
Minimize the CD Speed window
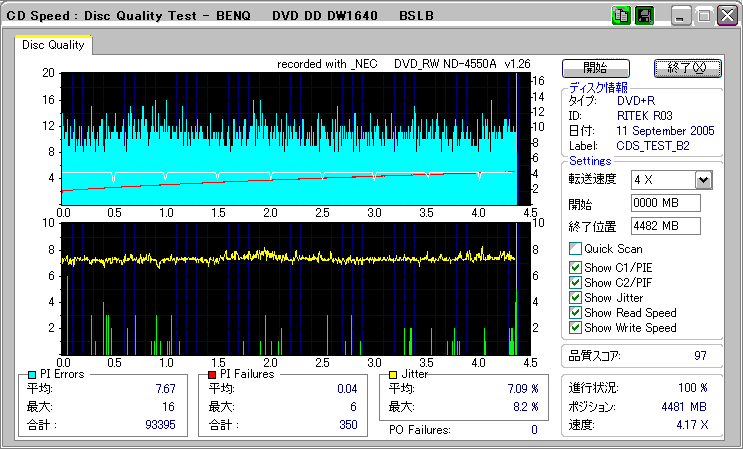[x=682, y=16]
